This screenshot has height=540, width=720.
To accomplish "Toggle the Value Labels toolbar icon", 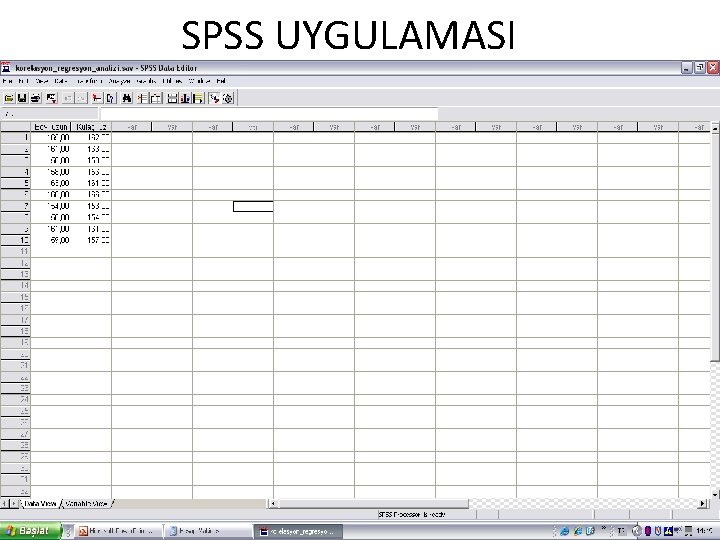I will pos(214,98).
